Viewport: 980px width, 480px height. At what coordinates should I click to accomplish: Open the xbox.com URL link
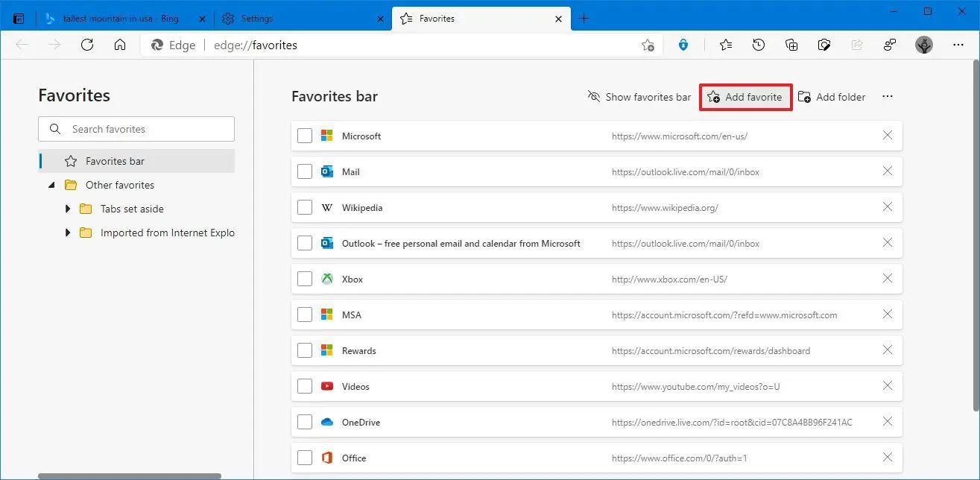point(669,280)
